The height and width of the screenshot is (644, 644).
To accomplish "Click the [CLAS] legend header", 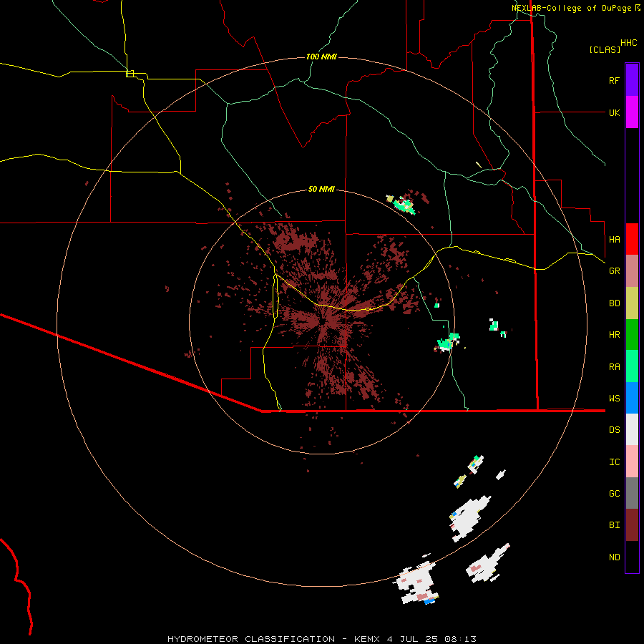I will [605, 49].
